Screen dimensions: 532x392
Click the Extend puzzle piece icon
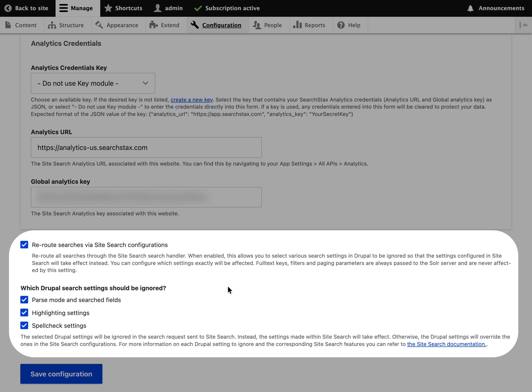tap(153, 25)
